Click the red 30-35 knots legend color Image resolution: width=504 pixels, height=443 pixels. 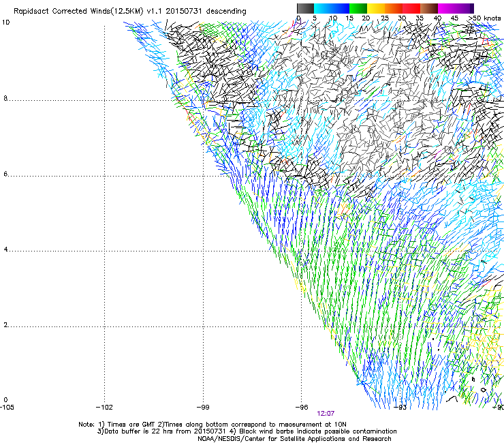[x=411, y=8]
